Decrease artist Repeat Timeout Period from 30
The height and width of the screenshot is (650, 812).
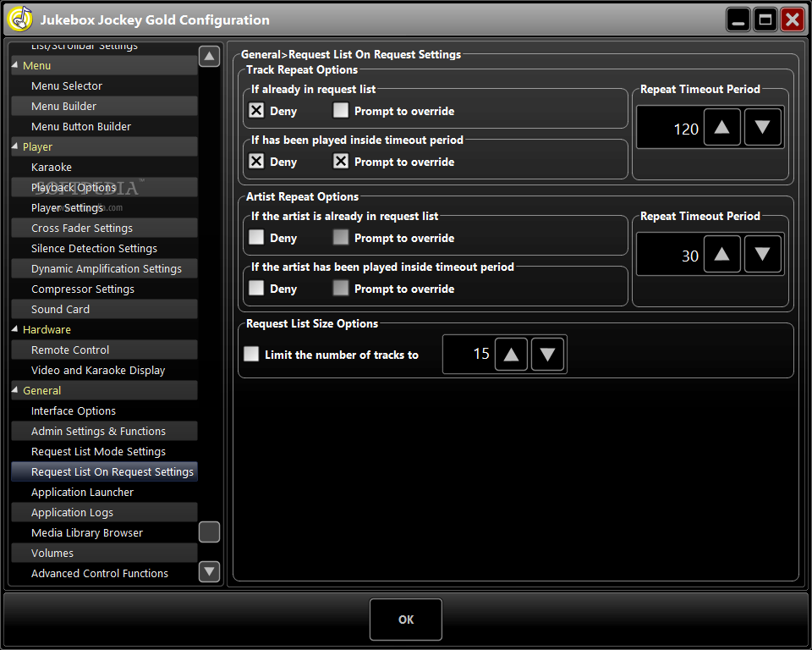click(762, 254)
